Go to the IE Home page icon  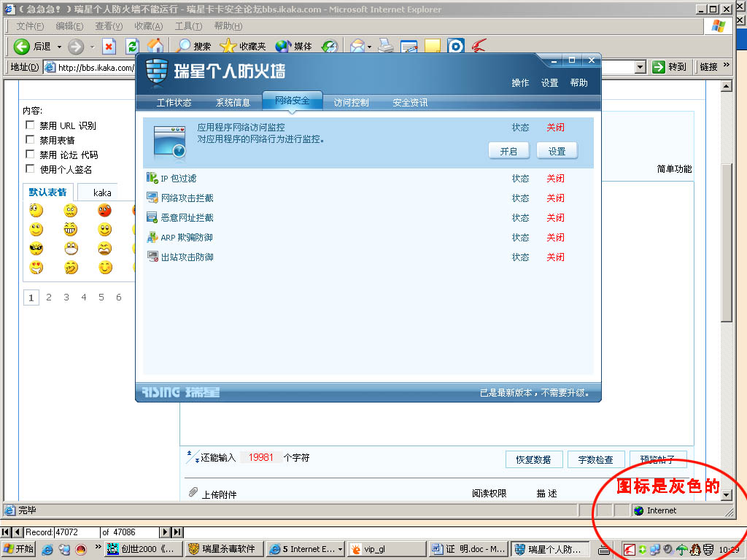(155, 46)
